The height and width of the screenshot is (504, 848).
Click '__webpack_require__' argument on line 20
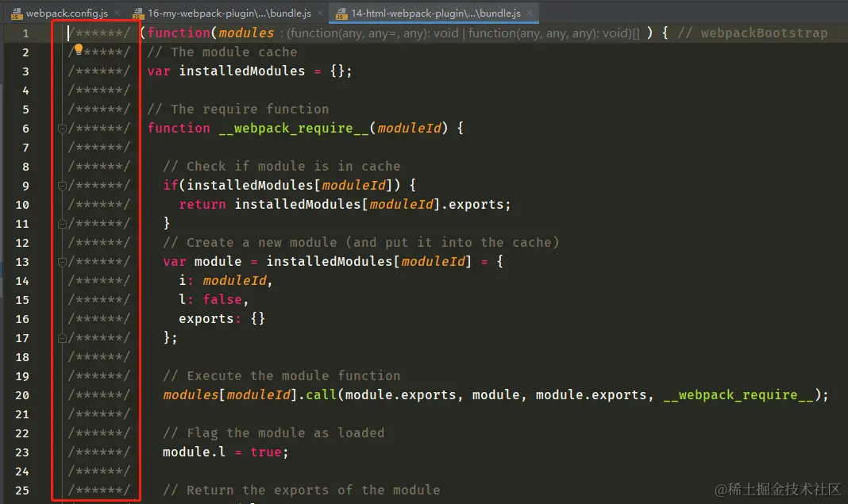(x=738, y=395)
